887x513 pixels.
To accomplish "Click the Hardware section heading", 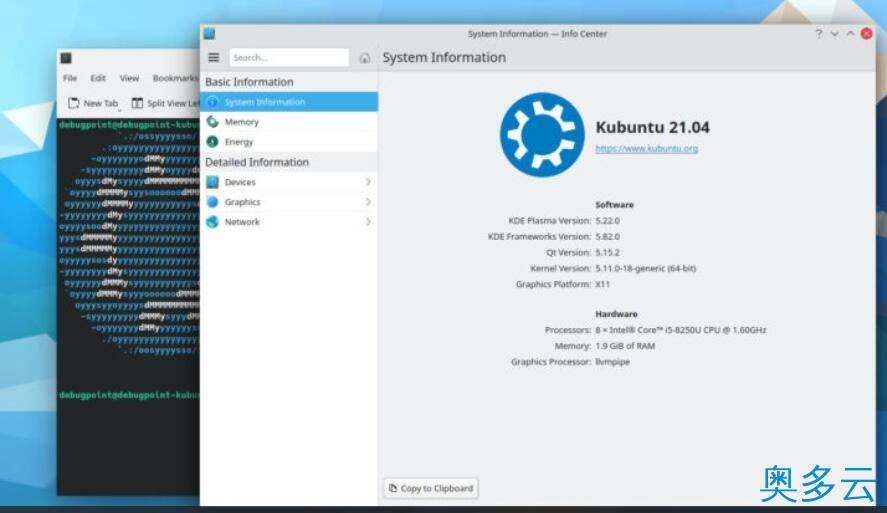I will [616, 314].
